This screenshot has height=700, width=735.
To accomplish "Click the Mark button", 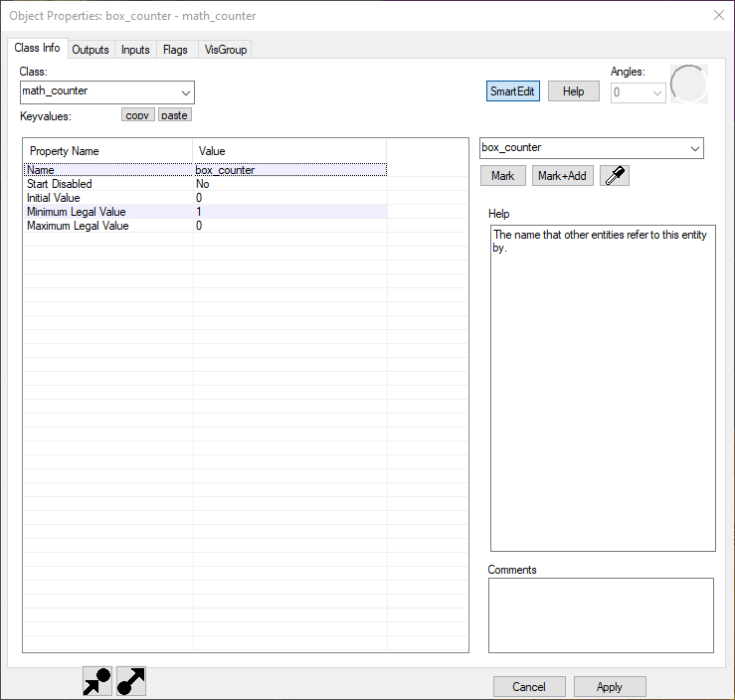I will click(503, 176).
